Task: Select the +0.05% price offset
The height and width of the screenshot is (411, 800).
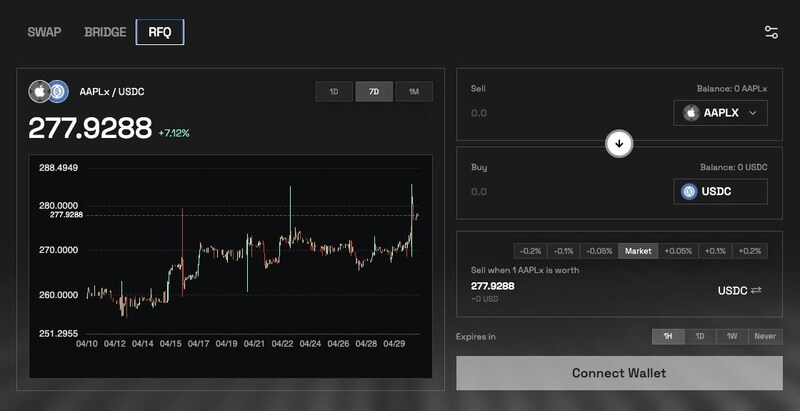Action: 679,251
